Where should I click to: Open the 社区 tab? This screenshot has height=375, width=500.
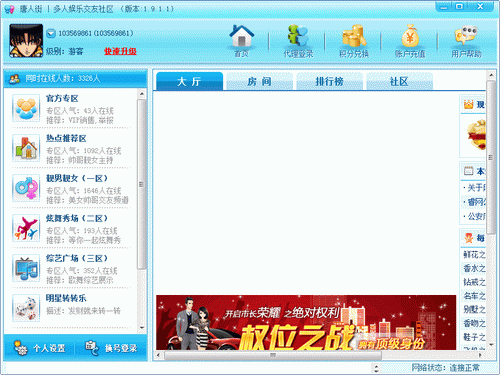pos(400,81)
